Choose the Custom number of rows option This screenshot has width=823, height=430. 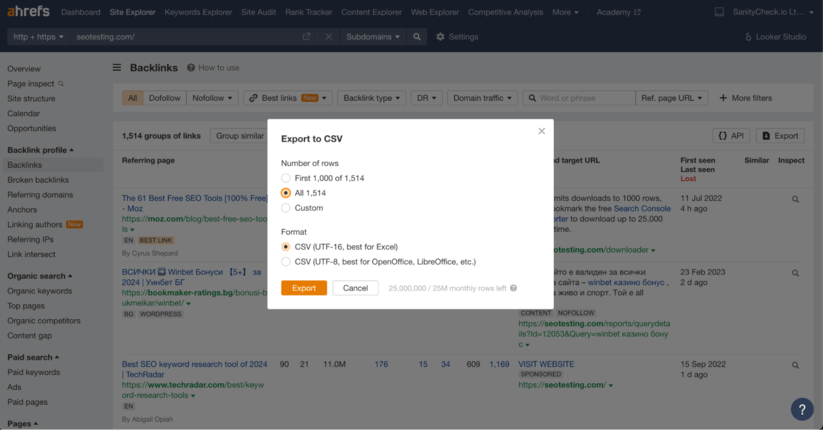coord(286,208)
